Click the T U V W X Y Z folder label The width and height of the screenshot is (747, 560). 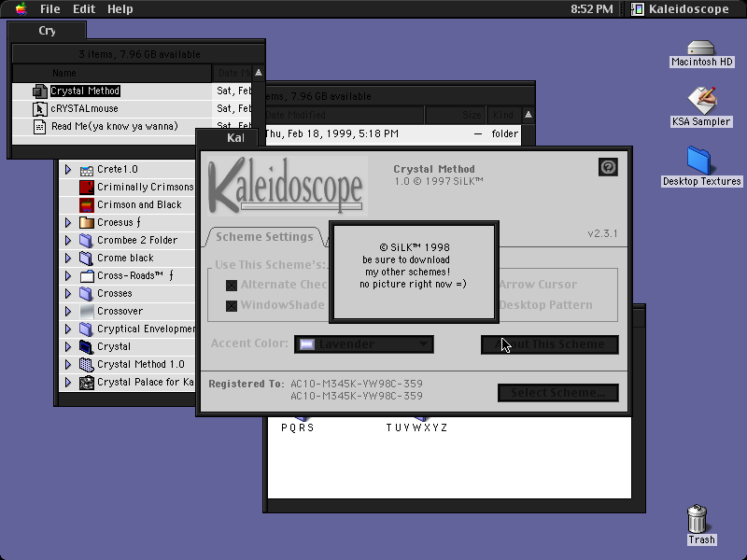(x=416, y=427)
